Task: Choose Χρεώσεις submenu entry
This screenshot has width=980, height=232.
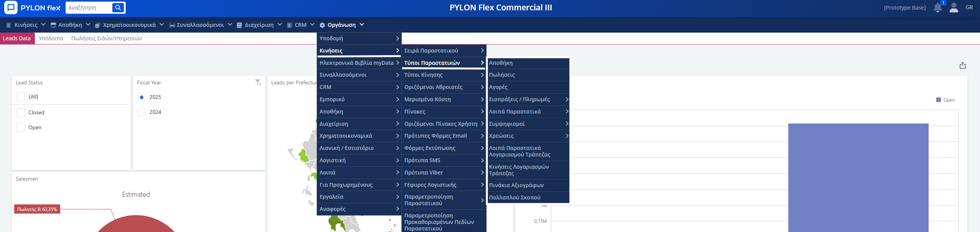Action: coord(528,136)
